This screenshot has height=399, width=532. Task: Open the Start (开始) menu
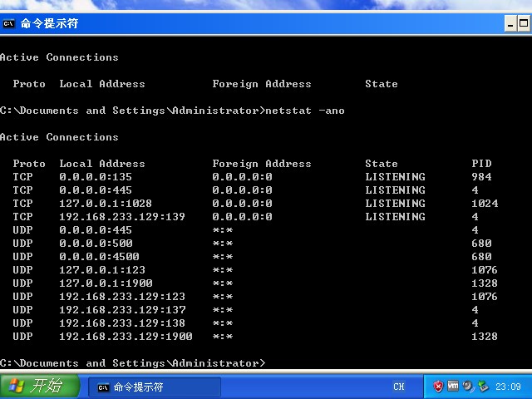pos(40,387)
